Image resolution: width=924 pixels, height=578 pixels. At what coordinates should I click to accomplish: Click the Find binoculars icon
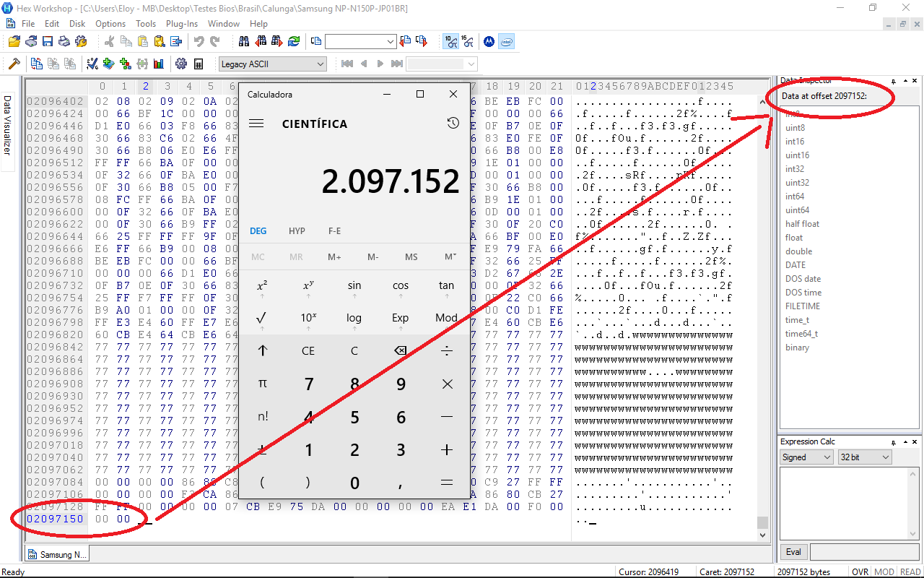(x=244, y=41)
